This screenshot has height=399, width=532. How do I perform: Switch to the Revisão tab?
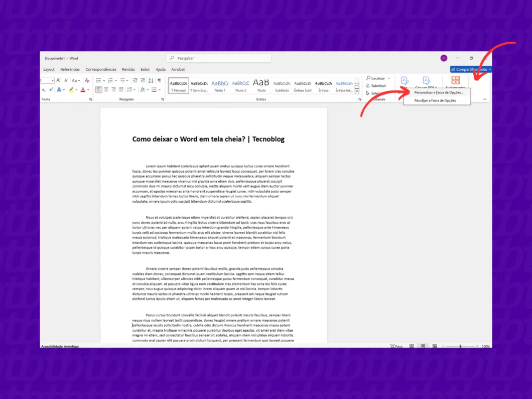point(128,69)
